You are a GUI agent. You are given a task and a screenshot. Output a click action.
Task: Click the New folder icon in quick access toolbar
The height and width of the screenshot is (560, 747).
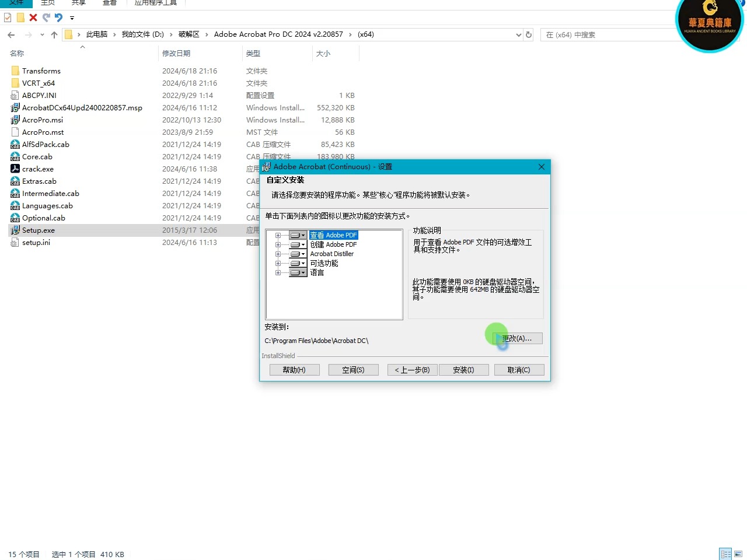click(20, 17)
